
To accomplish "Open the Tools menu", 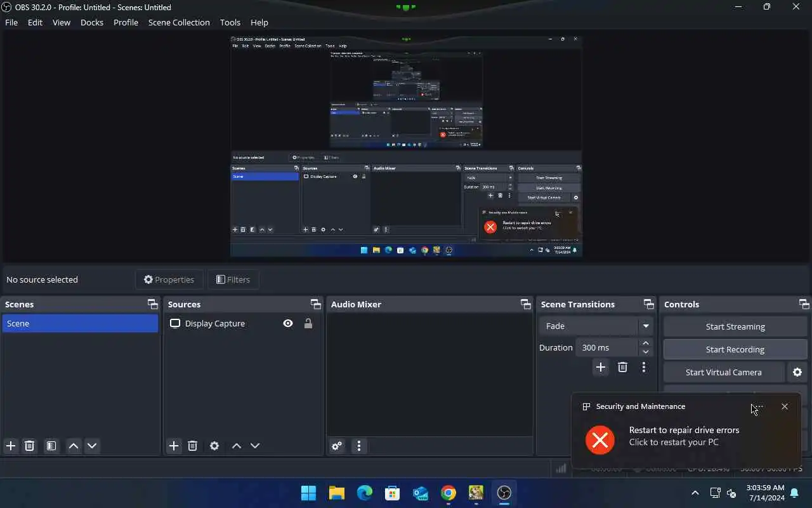I will (x=230, y=22).
